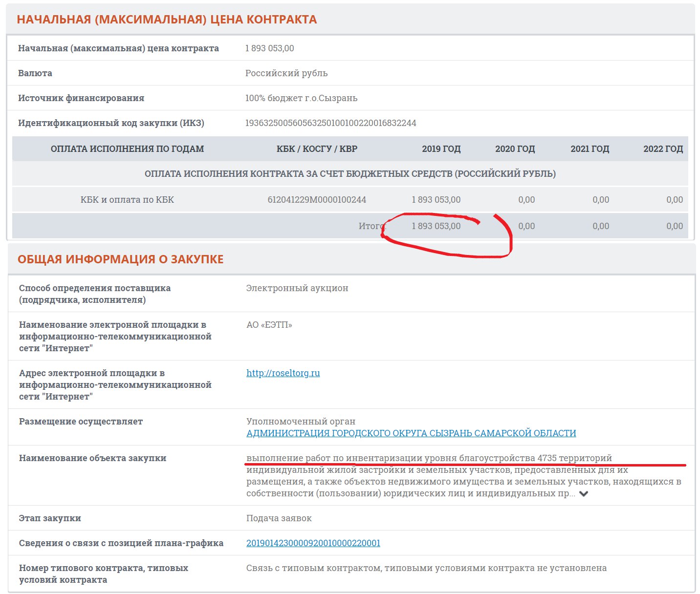Select the price value 1 893 053,00 at top
Screen dimensions: 700x594
pyautogui.click(x=270, y=48)
